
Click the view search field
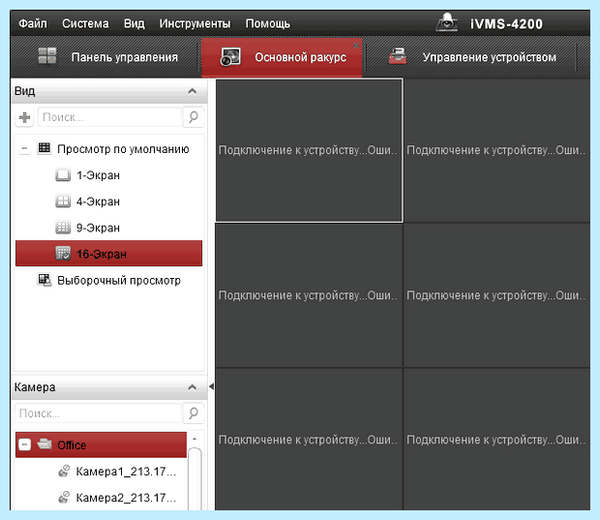click(x=110, y=117)
